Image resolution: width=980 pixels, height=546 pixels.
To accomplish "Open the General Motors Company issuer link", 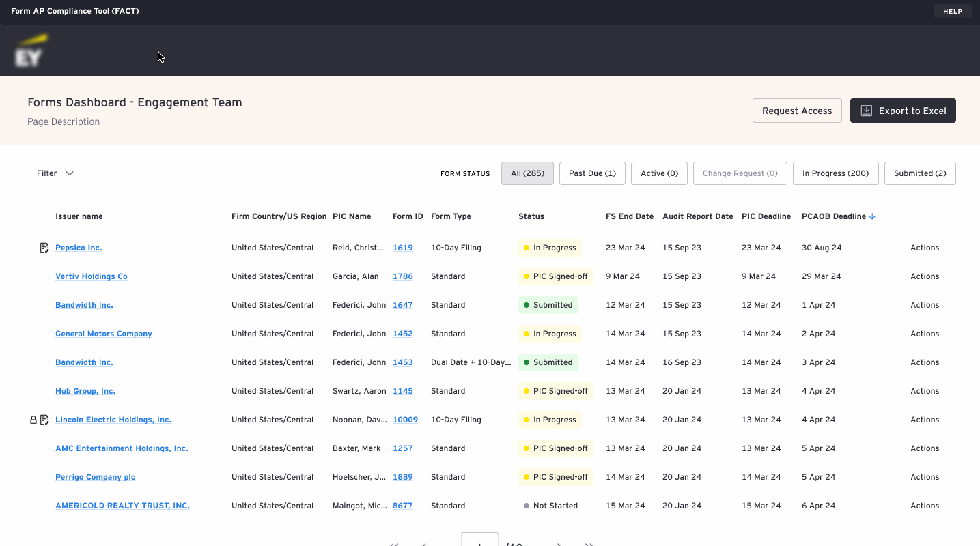I will pyautogui.click(x=104, y=334).
